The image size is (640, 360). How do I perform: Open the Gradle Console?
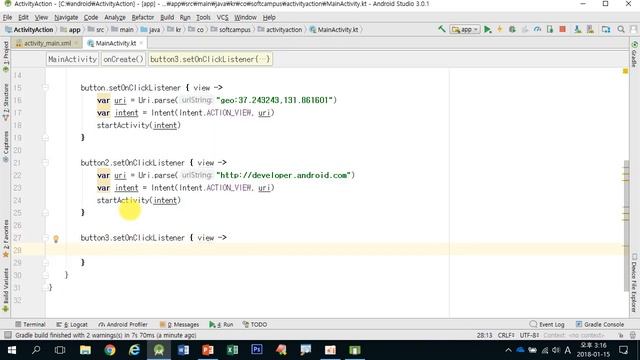point(600,324)
